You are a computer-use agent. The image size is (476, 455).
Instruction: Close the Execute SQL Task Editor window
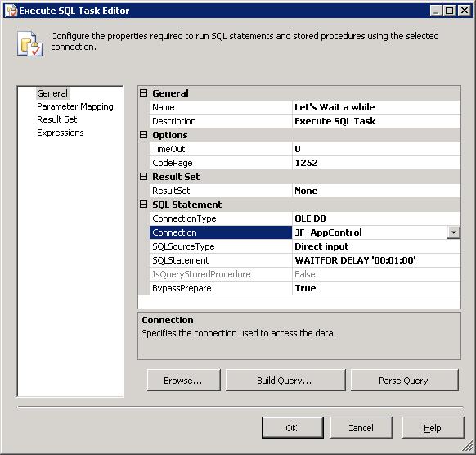465,11
